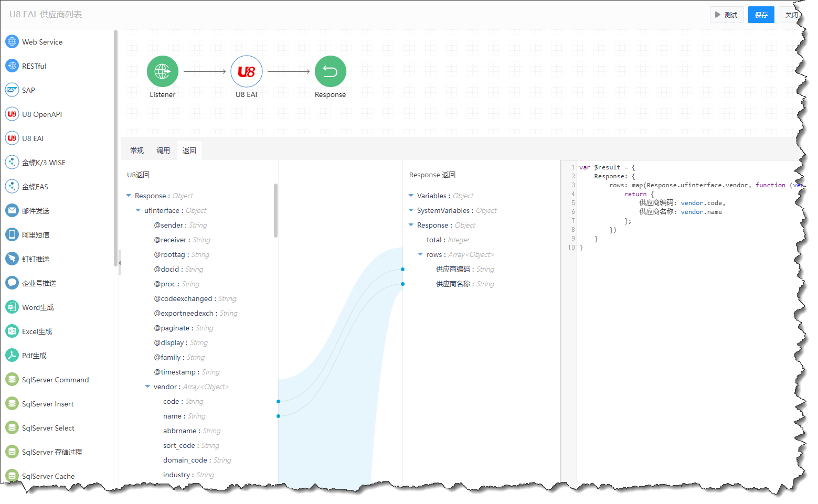The image size is (818, 504).
Task: Switch to the 返回 tab
Action: [x=189, y=151]
